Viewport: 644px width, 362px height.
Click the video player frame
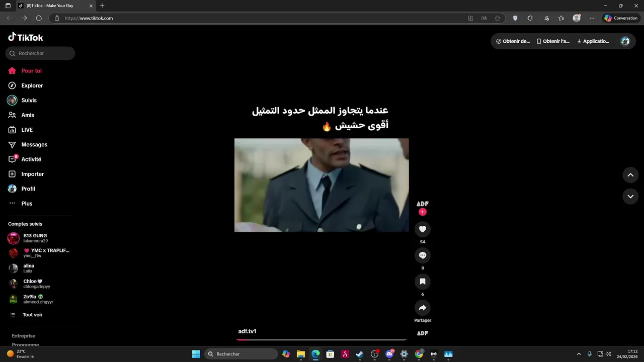tap(321, 185)
